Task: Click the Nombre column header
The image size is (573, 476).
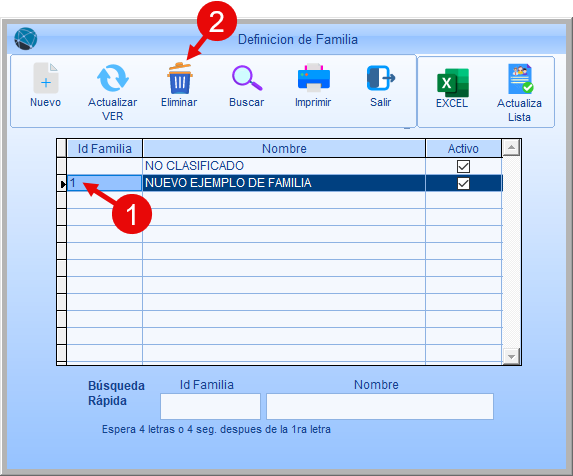Action: tap(284, 149)
